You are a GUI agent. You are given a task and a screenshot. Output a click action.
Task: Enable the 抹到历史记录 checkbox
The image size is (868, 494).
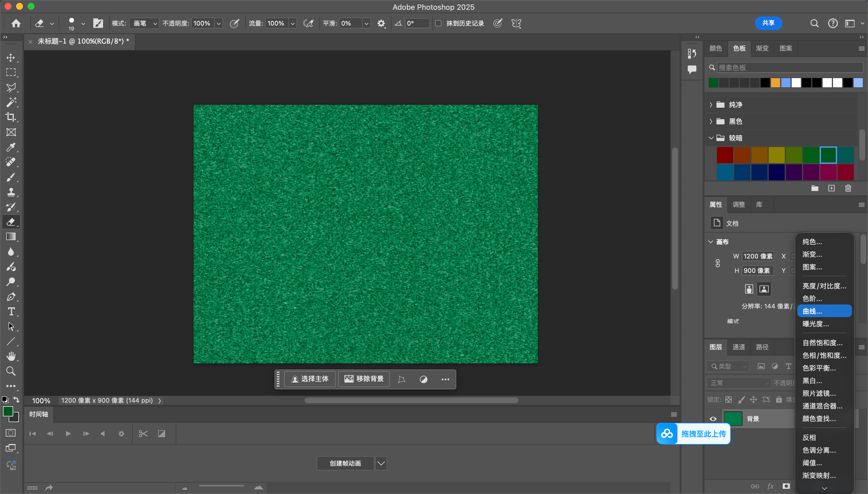point(438,24)
